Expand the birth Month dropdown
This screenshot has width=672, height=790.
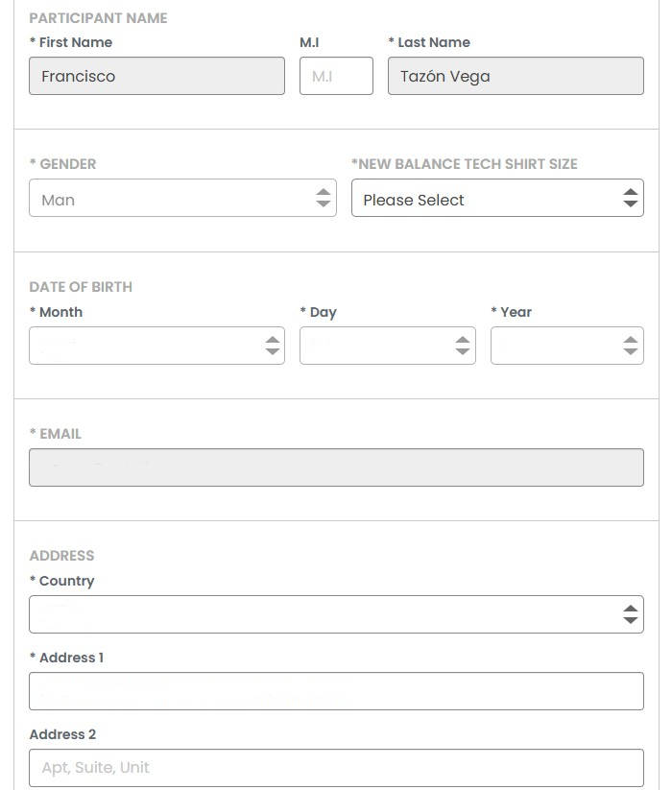click(x=144, y=346)
